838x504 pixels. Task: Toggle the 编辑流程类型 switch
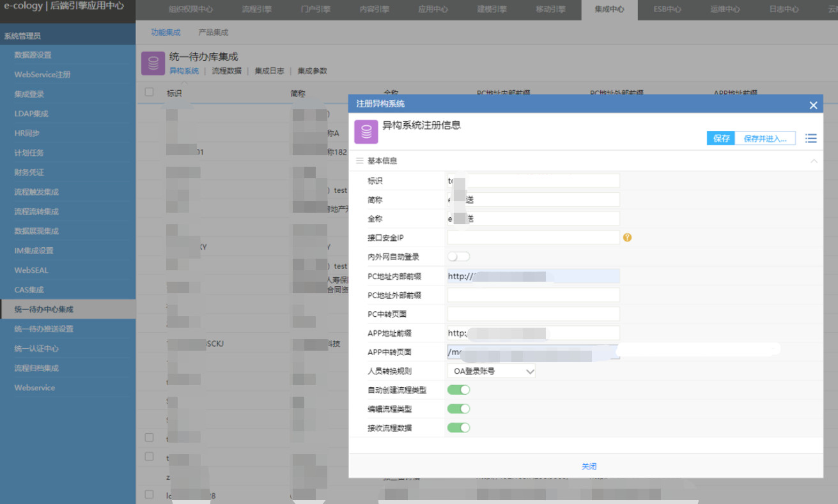pyautogui.click(x=458, y=409)
